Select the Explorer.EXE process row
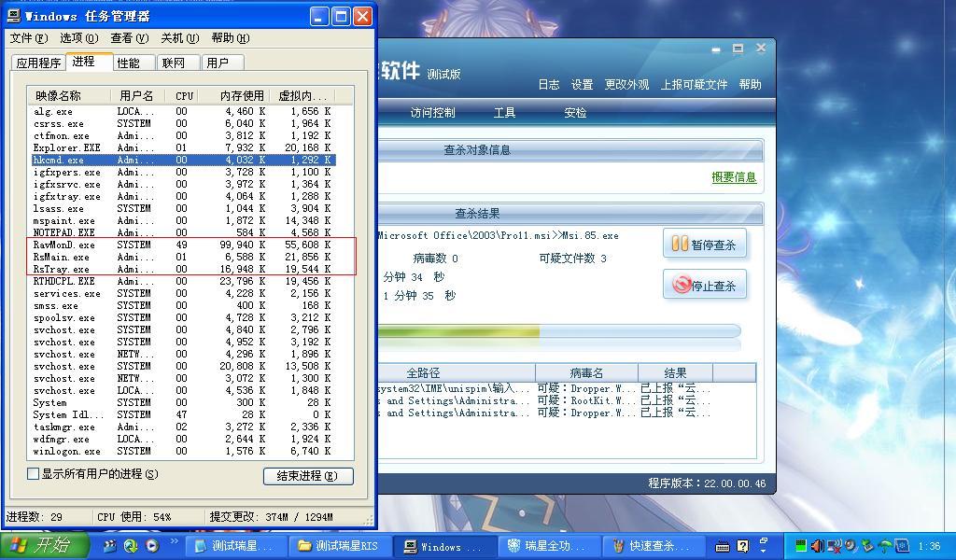This screenshot has width=956, height=560. (x=182, y=148)
